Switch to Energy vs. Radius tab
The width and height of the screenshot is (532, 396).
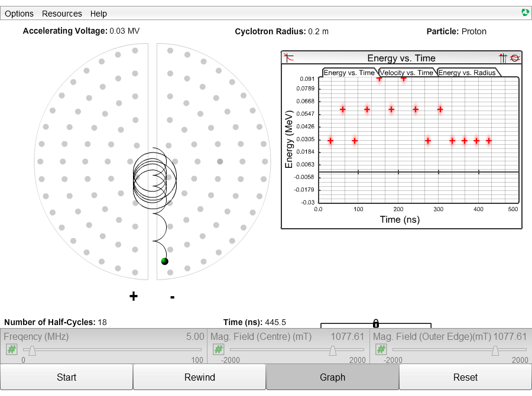point(467,73)
